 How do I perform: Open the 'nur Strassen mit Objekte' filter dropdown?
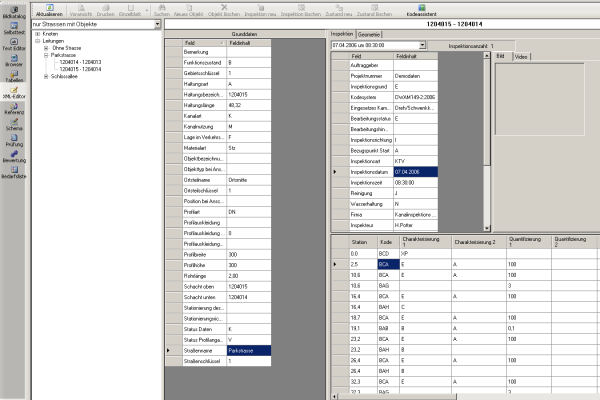[x=160, y=24]
